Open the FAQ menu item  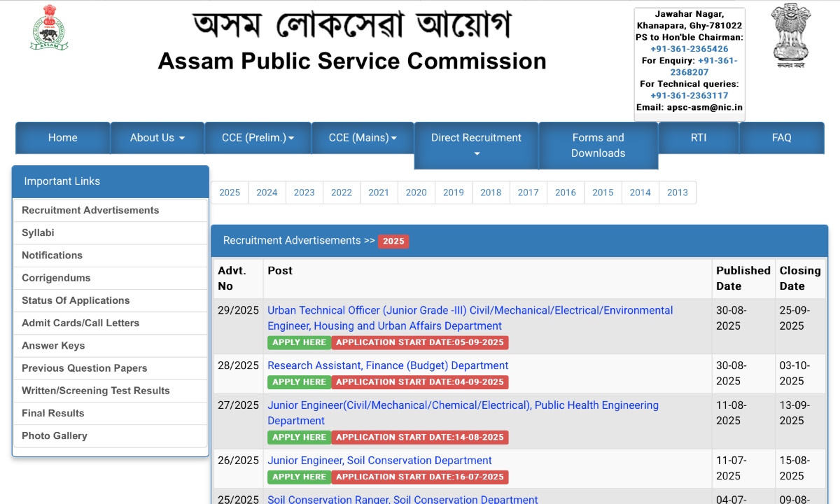[782, 138]
